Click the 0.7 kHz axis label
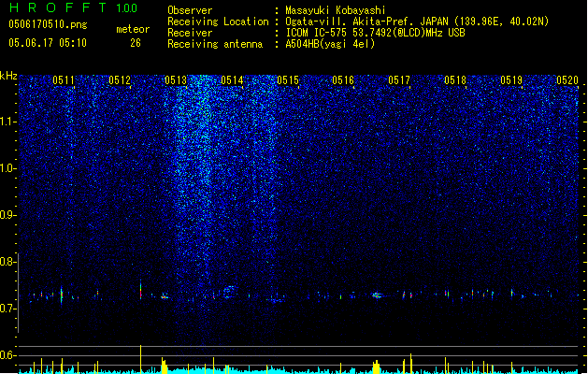 (x=7, y=309)
